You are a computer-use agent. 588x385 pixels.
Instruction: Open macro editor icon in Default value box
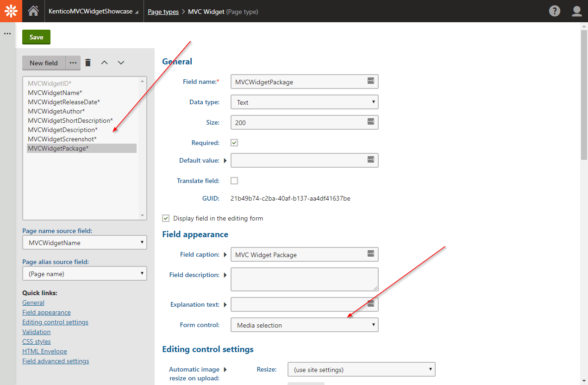coord(370,159)
